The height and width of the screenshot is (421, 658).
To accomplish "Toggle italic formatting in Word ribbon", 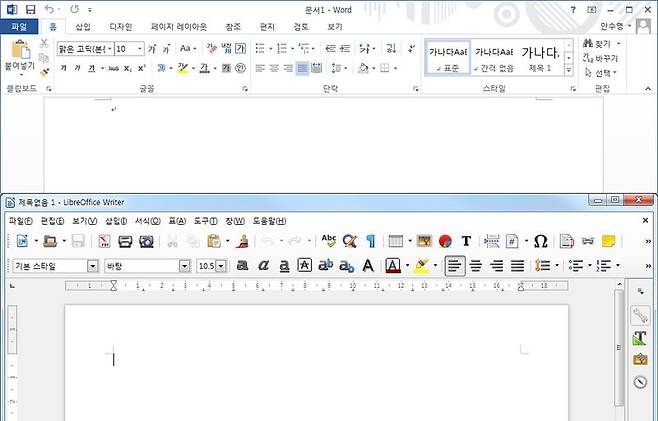I will (77, 68).
